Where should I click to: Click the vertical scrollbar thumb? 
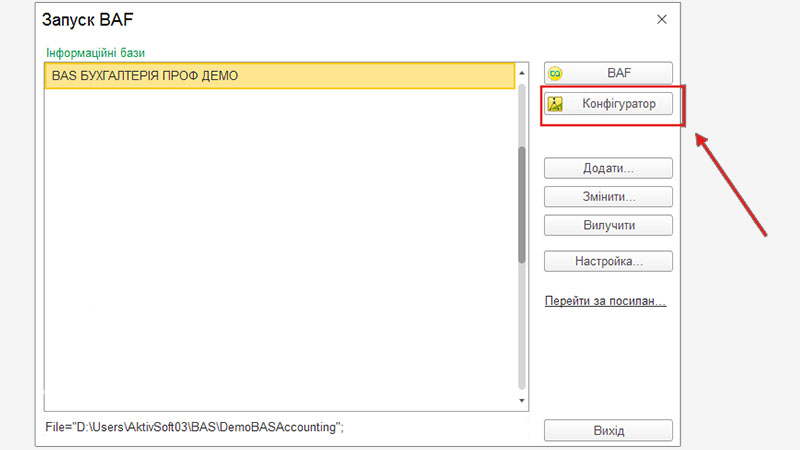pyautogui.click(x=521, y=205)
